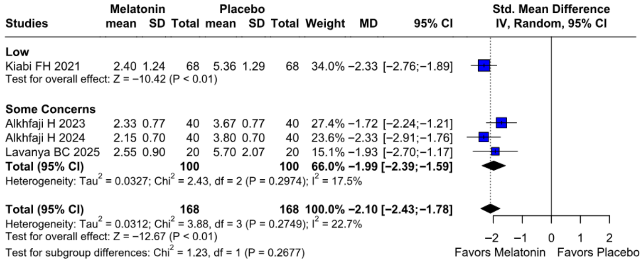This screenshot has width=644, height=263.
Task: Click the Some Concerns subgroup black diamond
Action: tap(493, 166)
